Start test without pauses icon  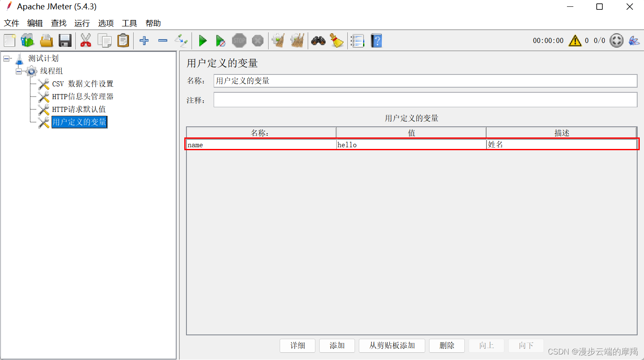tap(220, 41)
